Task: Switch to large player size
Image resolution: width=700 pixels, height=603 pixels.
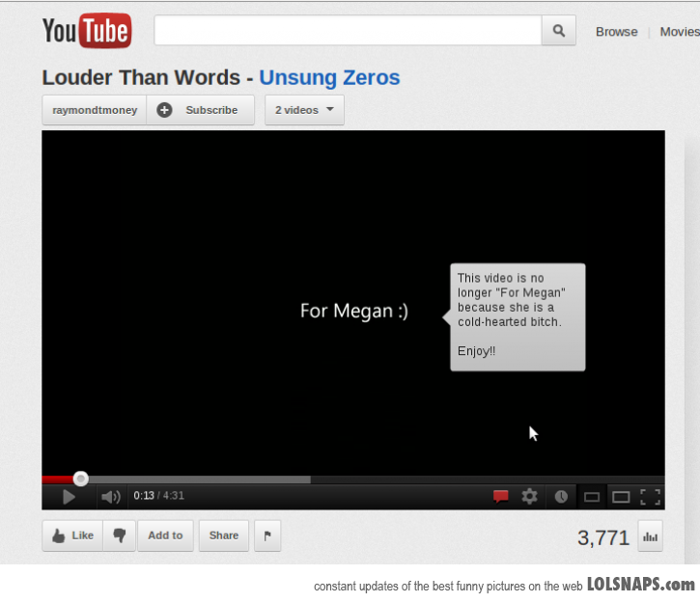Action: (621, 497)
